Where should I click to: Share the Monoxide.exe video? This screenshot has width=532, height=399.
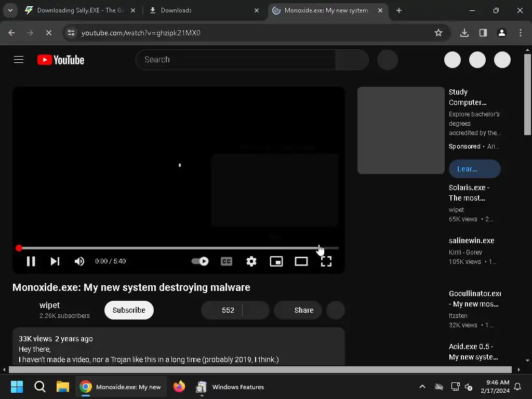click(x=298, y=310)
